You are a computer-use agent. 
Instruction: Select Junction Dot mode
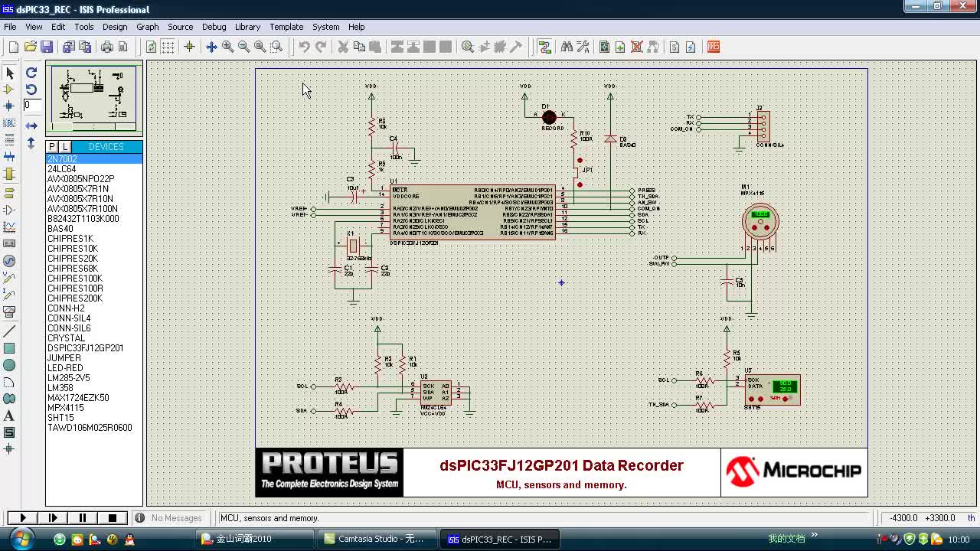click(9, 106)
